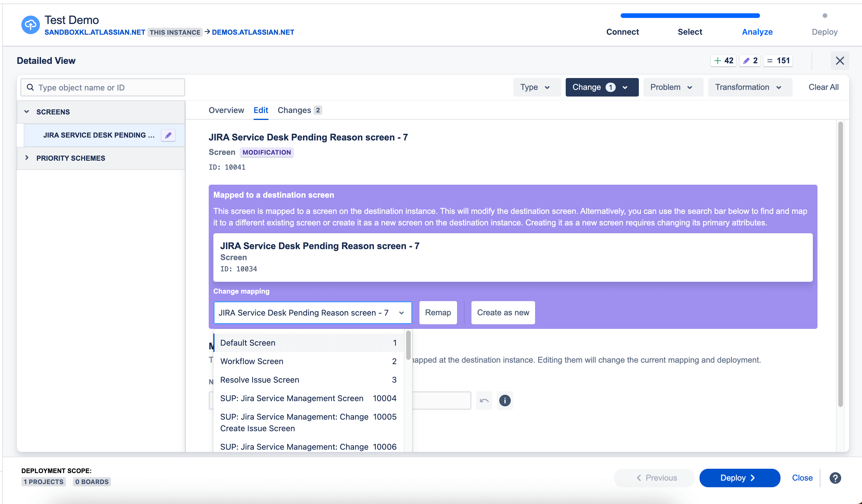Click the pencil edit icon beside JIRA Service Desk Pending
The height and width of the screenshot is (504, 862).
(x=168, y=135)
